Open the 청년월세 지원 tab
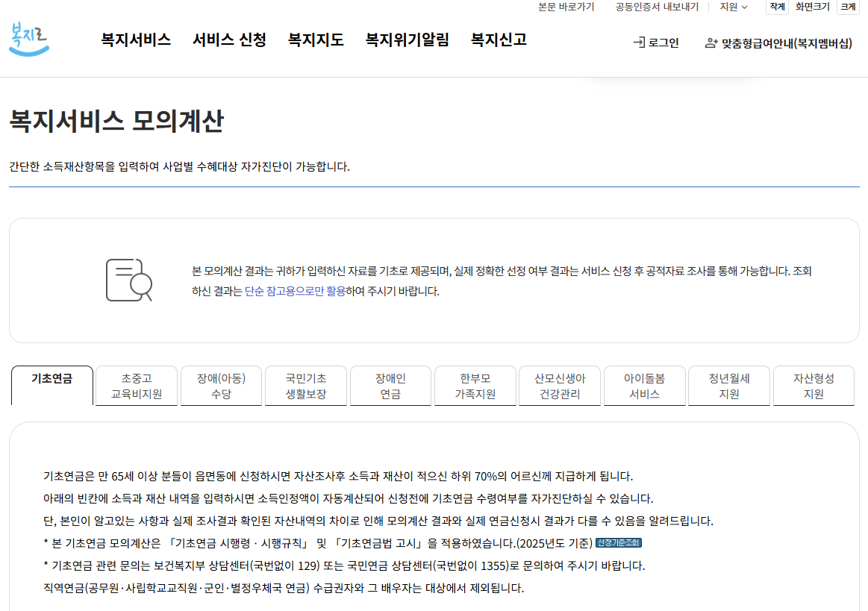The width and height of the screenshot is (868, 611). (x=728, y=385)
